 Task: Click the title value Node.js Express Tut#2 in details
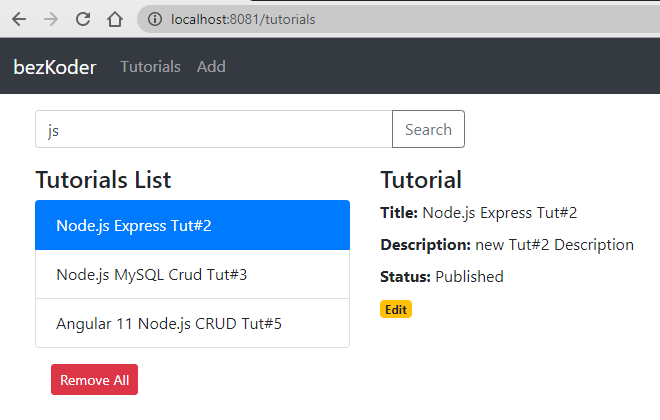[x=500, y=213]
